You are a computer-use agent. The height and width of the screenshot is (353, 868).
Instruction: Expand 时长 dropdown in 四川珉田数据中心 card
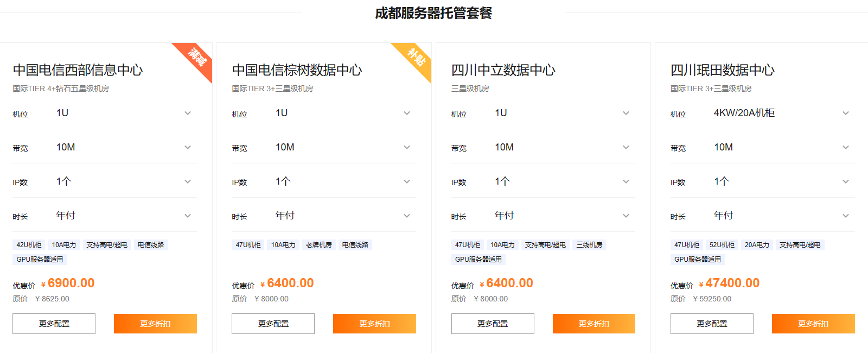845,216
